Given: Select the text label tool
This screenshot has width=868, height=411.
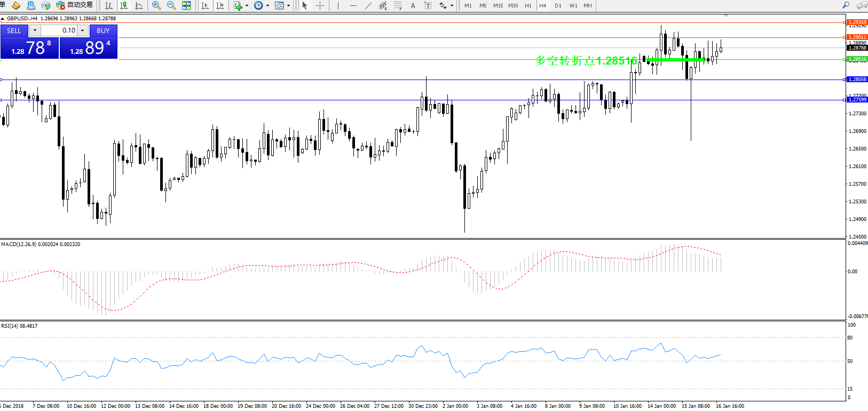Looking at the screenshot, I should pos(428,5).
